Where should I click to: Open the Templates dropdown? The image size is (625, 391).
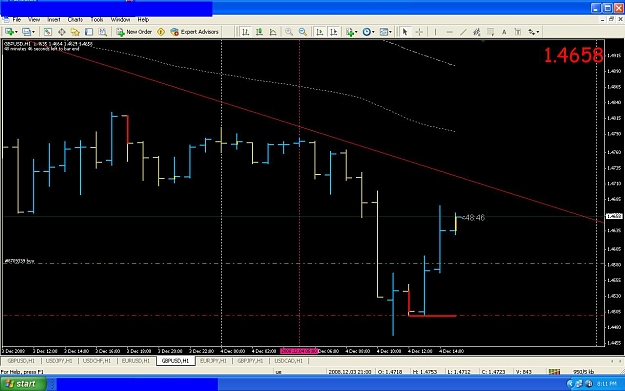(x=386, y=32)
